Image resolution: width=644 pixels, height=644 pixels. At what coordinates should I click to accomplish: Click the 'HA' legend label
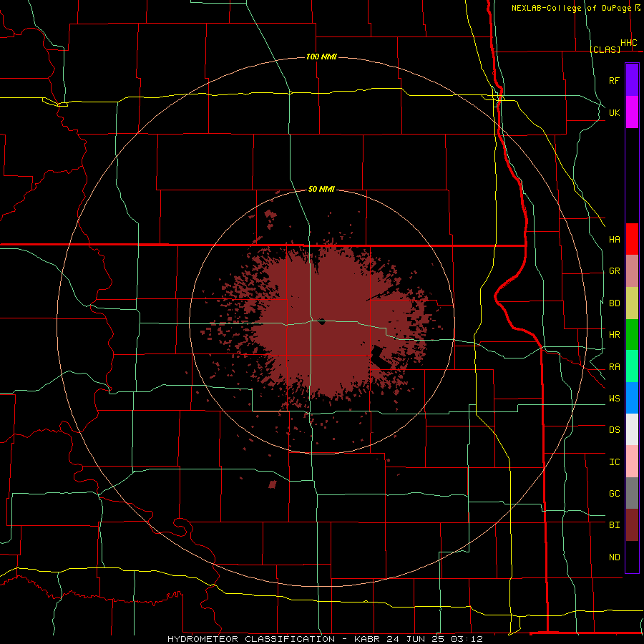(x=615, y=240)
